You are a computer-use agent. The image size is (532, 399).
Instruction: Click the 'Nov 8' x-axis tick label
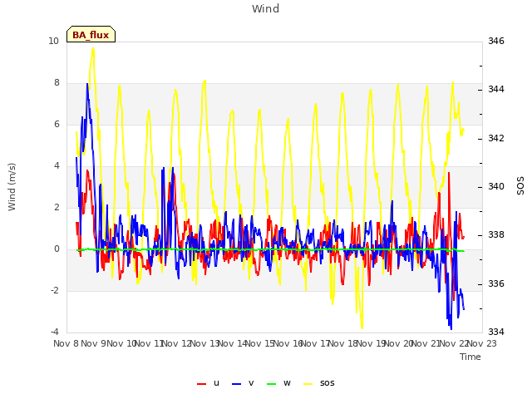tap(66, 343)
